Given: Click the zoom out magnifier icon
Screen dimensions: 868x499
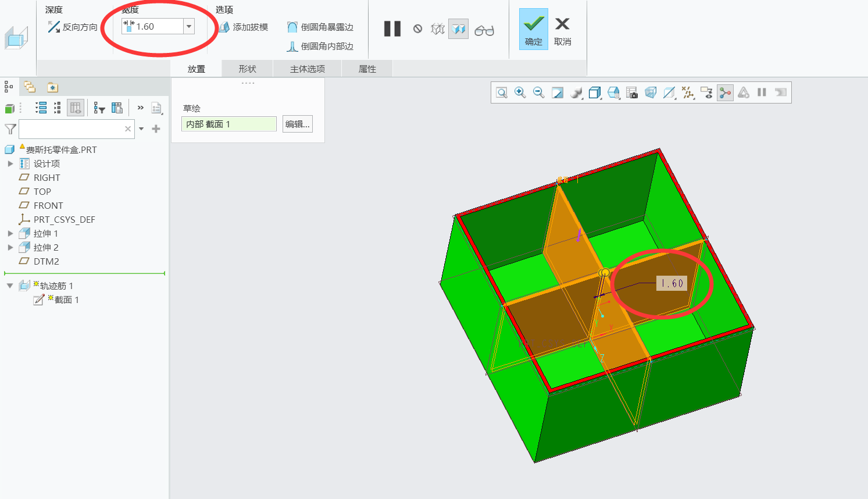Looking at the screenshot, I should [538, 92].
